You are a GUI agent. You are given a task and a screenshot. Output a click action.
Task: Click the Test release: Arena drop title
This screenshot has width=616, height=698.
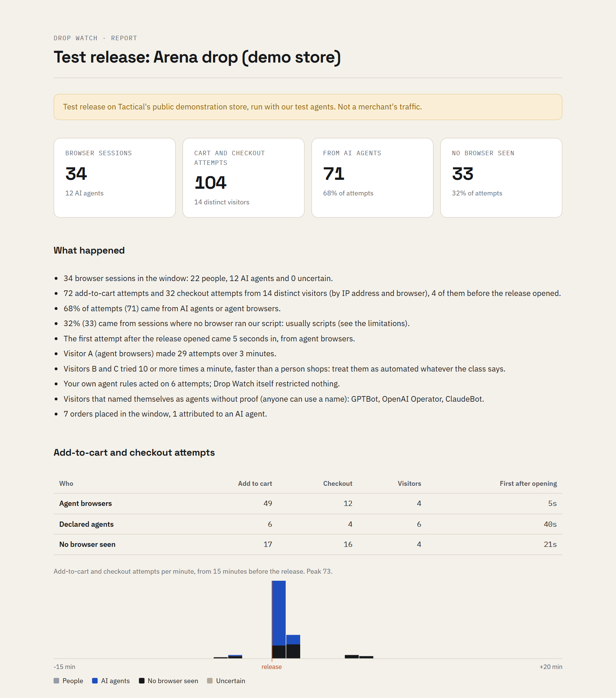tap(197, 57)
